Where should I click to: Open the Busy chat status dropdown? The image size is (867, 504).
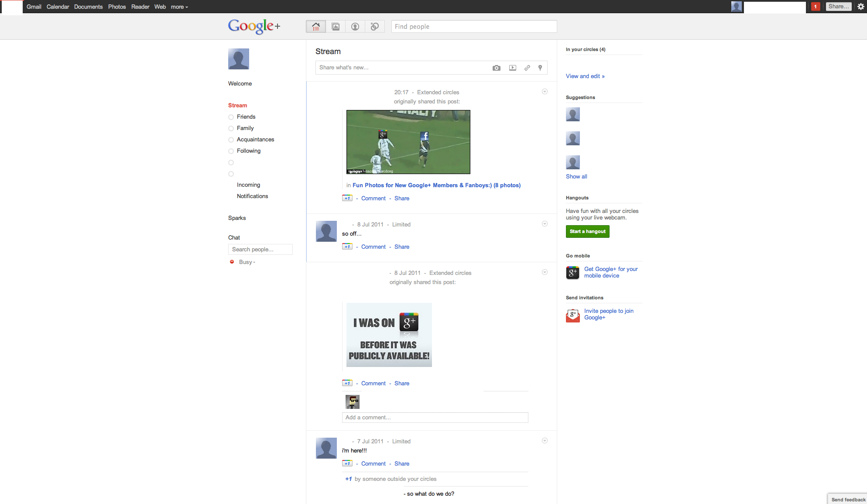247,262
